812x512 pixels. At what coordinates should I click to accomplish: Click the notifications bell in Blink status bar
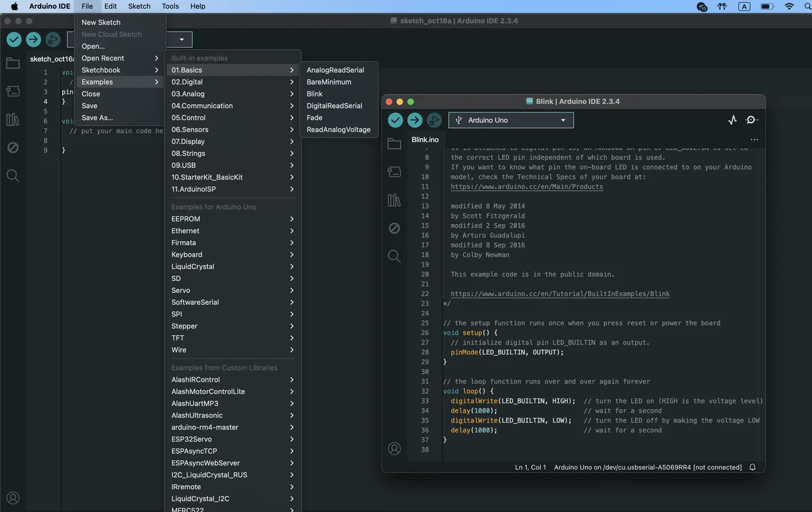[x=752, y=467]
